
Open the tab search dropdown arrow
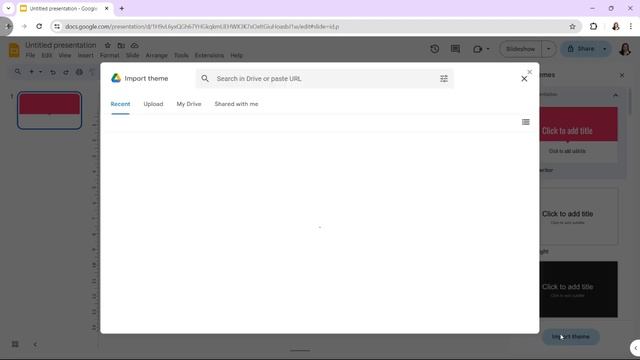pos(8,8)
